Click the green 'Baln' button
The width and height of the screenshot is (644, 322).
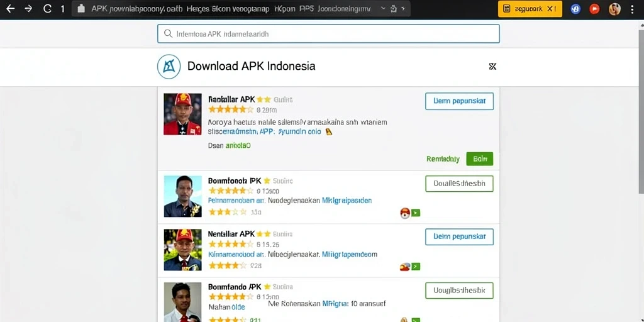coord(480,159)
